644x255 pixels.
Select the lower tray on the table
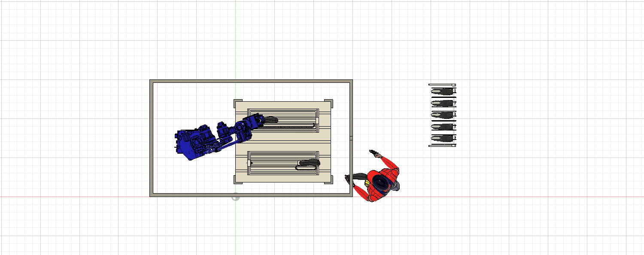pos(283,163)
